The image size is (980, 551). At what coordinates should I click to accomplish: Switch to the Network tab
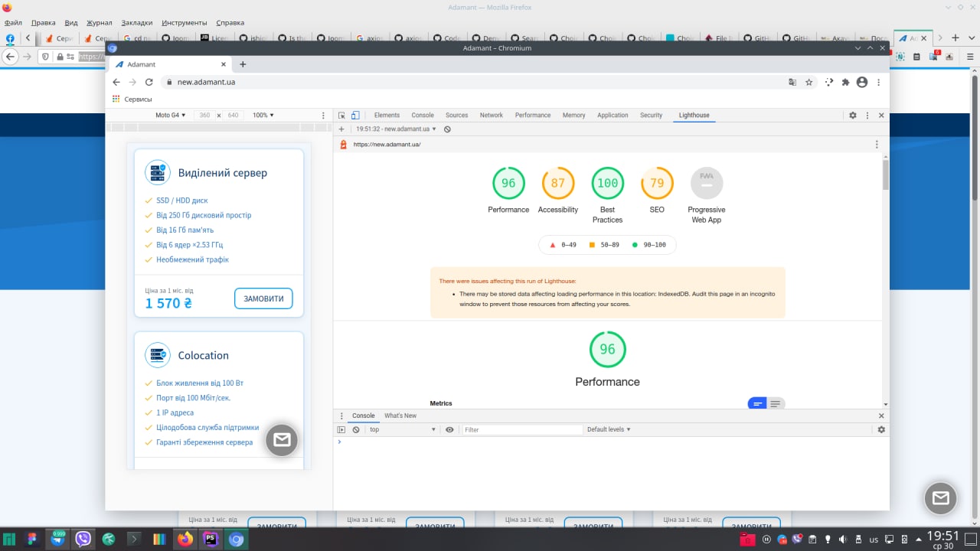492,116
